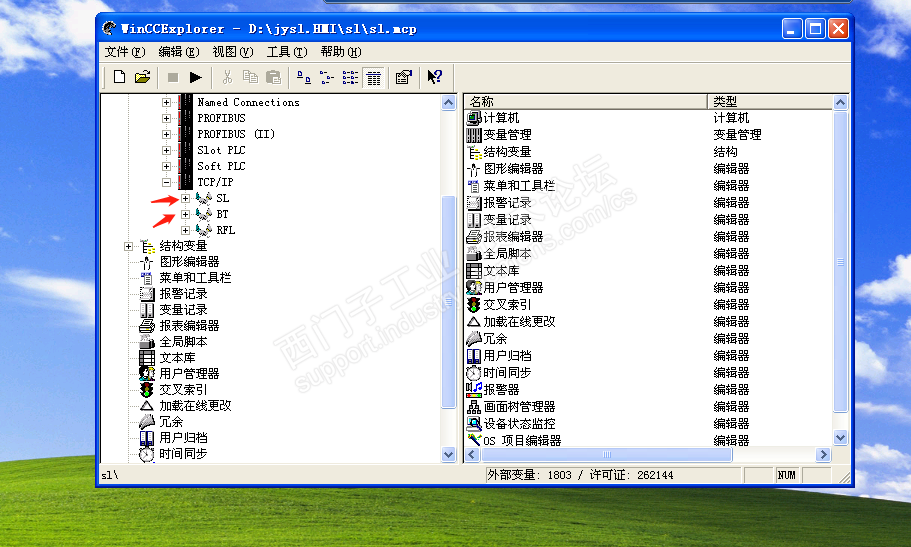Select 报表编辑器 icon in the right list
The height and width of the screenshot is (547, 911).
pyautogui.click(x=474, y=237)
